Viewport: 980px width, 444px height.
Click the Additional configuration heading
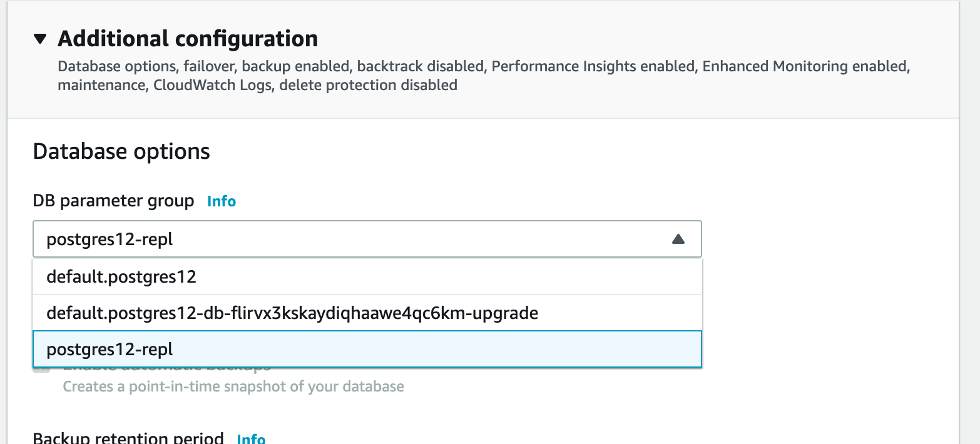188,39
